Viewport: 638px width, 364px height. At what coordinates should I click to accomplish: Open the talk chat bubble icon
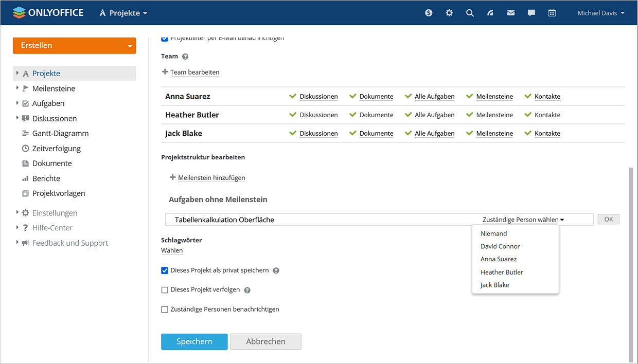531,13
